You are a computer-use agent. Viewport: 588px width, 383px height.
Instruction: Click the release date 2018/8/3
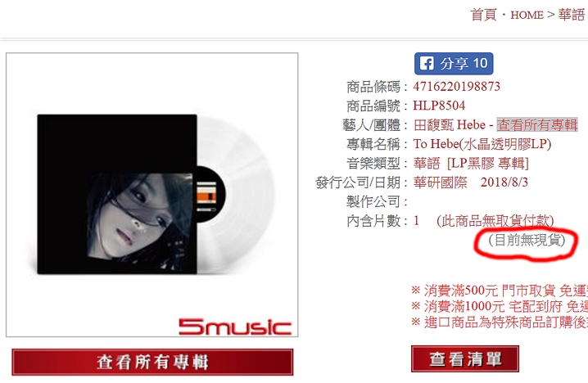click(x=504, y=182)
